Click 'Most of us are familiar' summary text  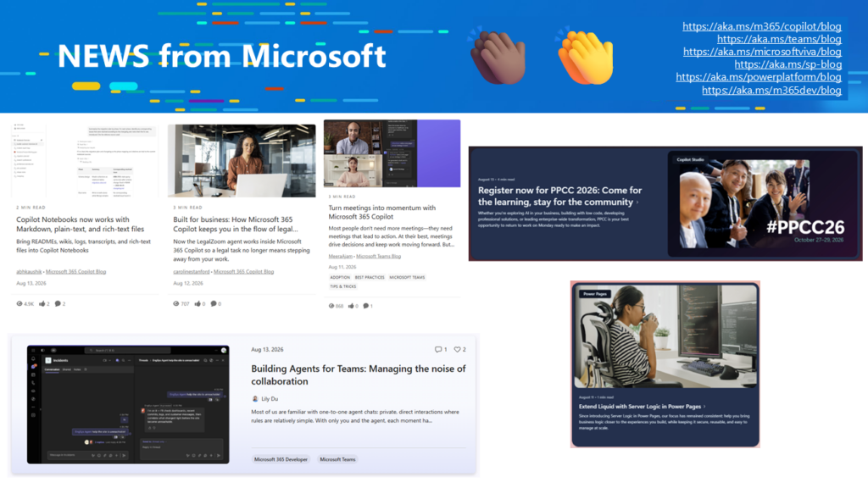(x=355, y=416)
